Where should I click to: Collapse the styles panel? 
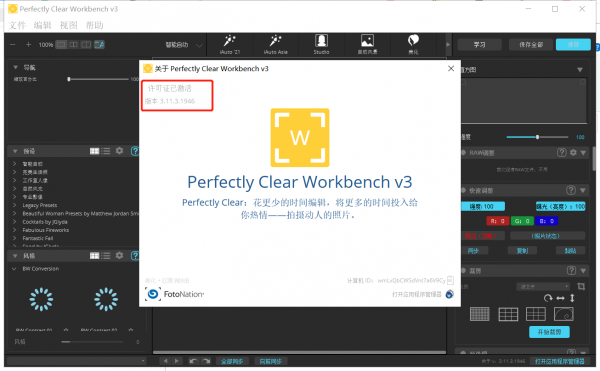coord(15,255)
